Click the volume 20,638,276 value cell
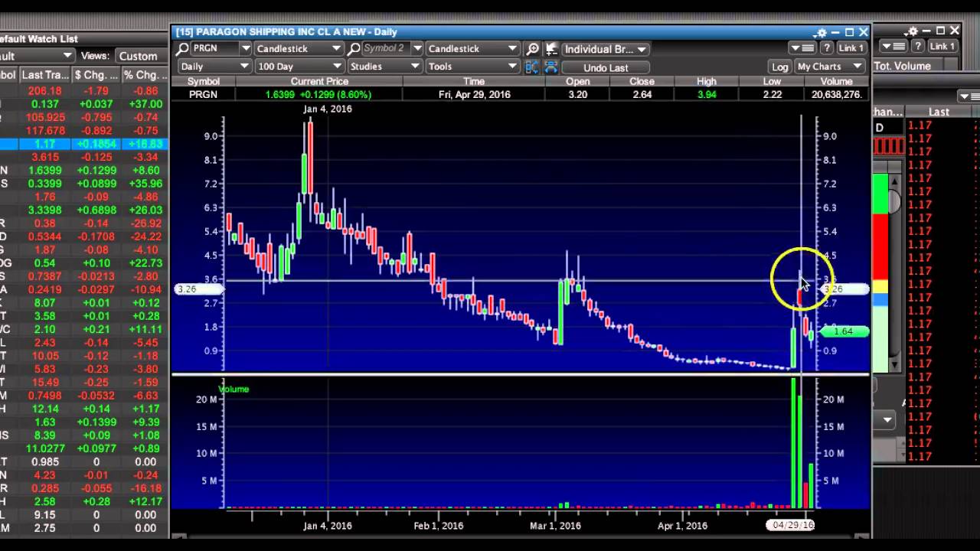 tap(837, 95)
